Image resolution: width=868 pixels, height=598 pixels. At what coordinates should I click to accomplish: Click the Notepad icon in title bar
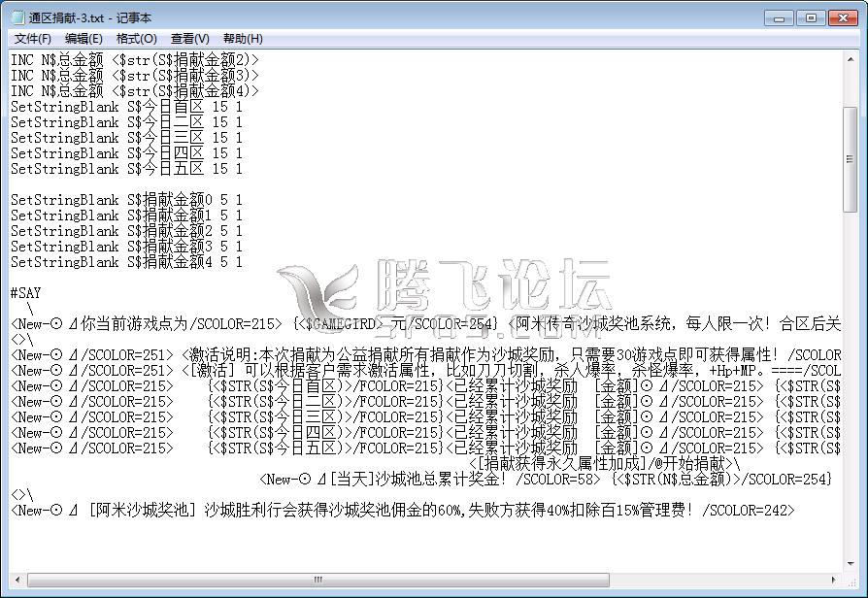[17, 17]
